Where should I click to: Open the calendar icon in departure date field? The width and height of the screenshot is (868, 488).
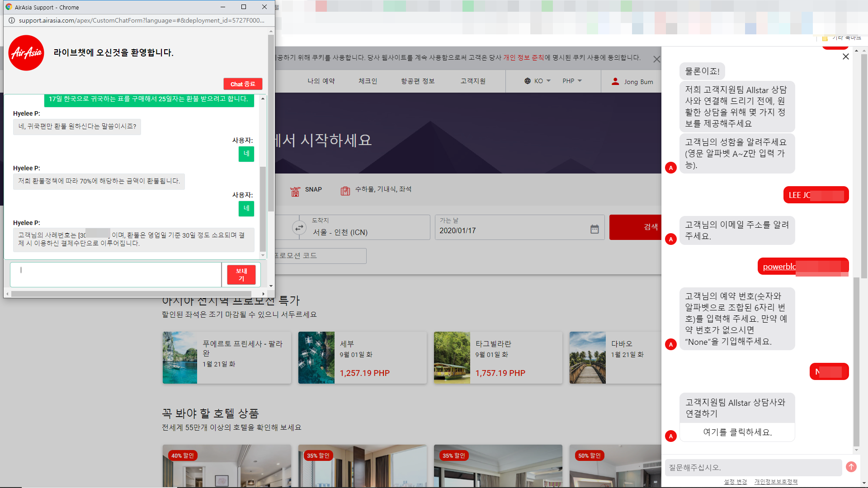[x=594, y=229]
